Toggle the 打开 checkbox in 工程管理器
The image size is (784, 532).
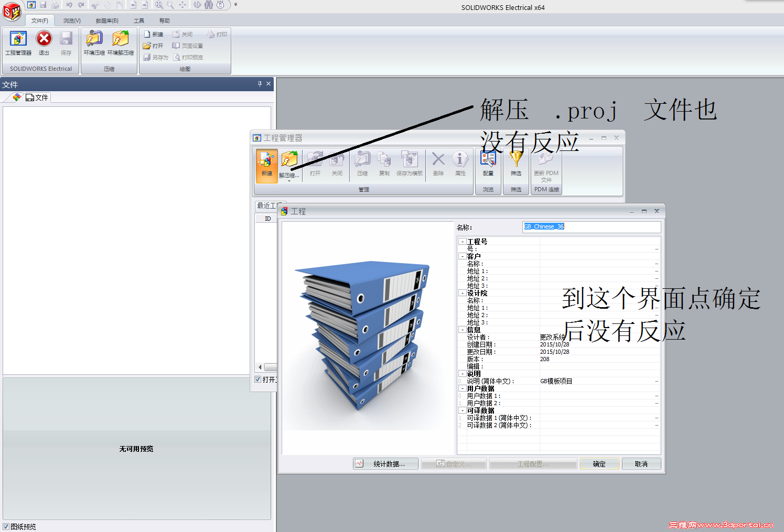[x=258, y=379]
